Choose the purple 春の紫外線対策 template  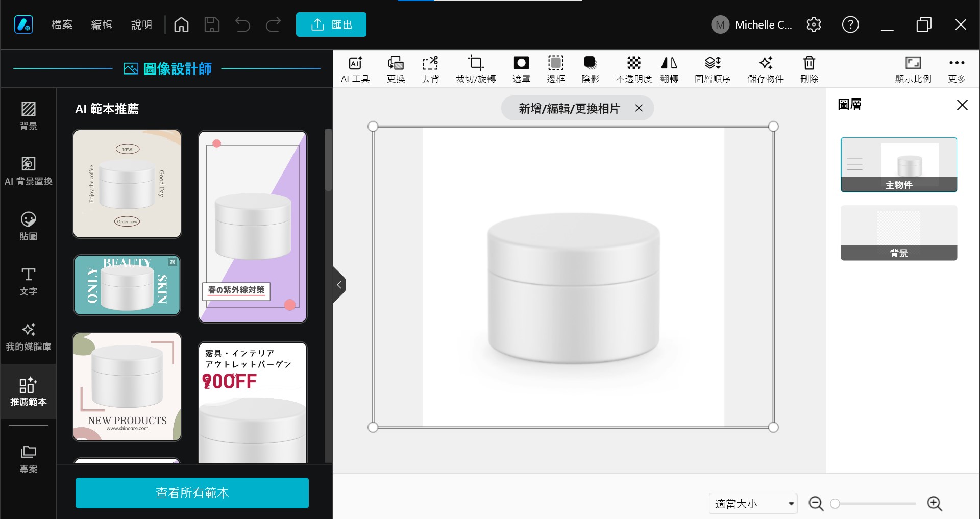point(253,227)
